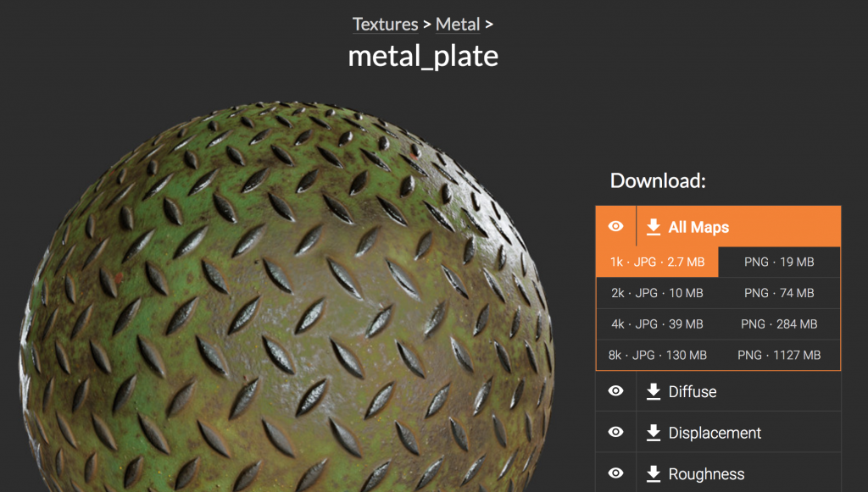This screenshot has height=492, width=868.
Task: Click the Displacement download arrow icon
Action: (654, 433)
